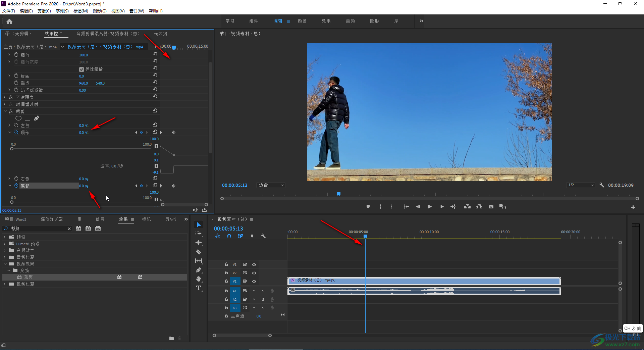The height and width of the screenshot is (350, 644).
Task: Create ellipse mask for Crop effect
Action: click(18, 118)
